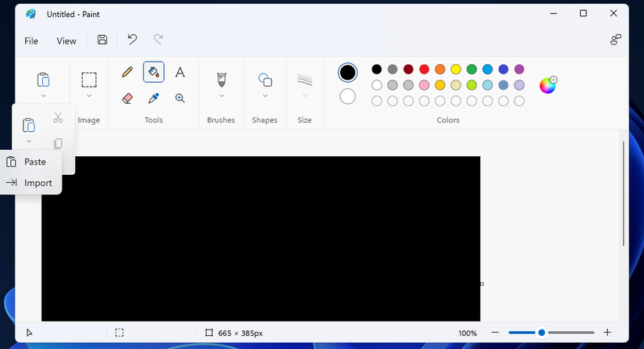Choose Import from the dropdown menu

click(30, 183)
